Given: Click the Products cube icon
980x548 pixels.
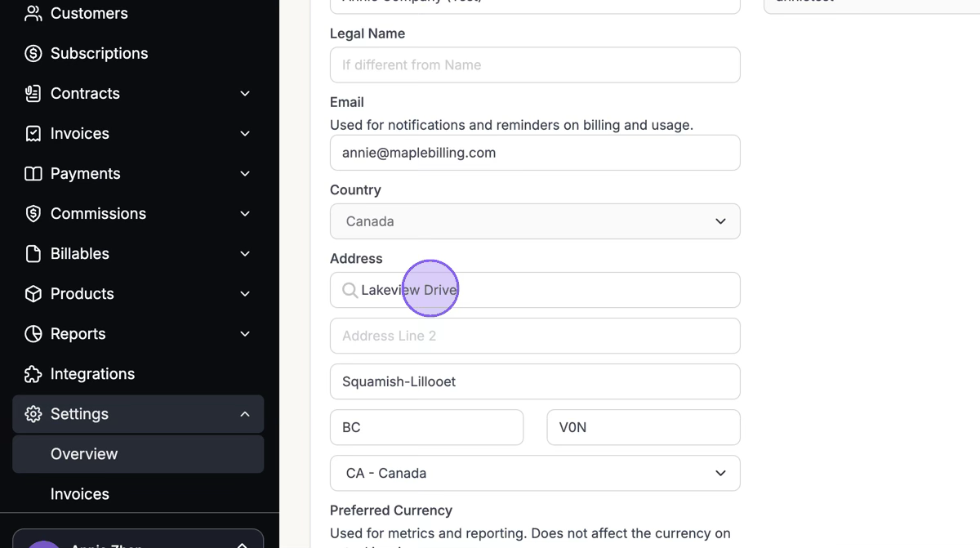Looking at the screenshot, I should 33,293.
